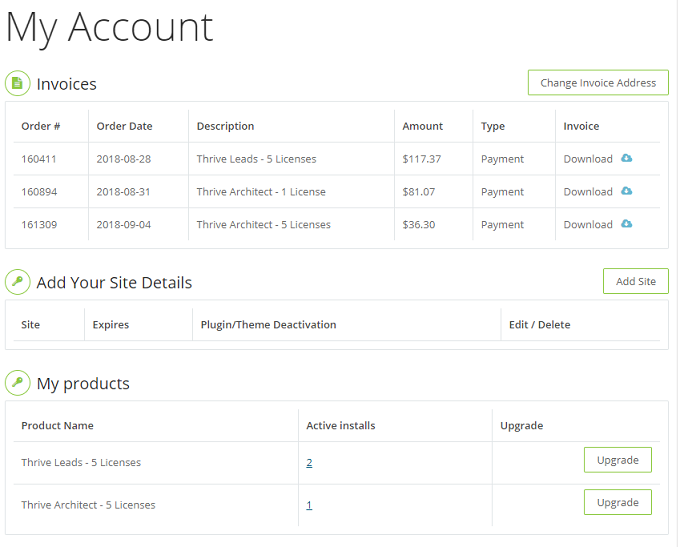Viewport: 680px width, 547px height.
Task: Select order number 161309
Action: pos(39,225)
